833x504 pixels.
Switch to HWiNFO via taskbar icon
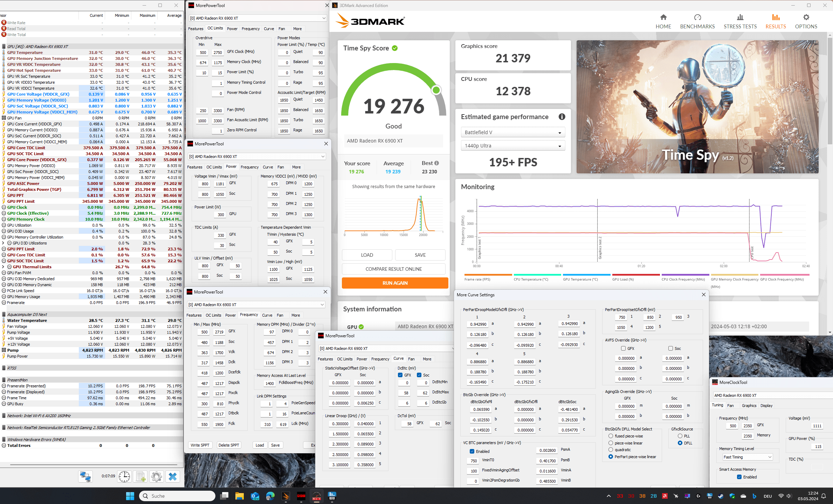(332, 496)
